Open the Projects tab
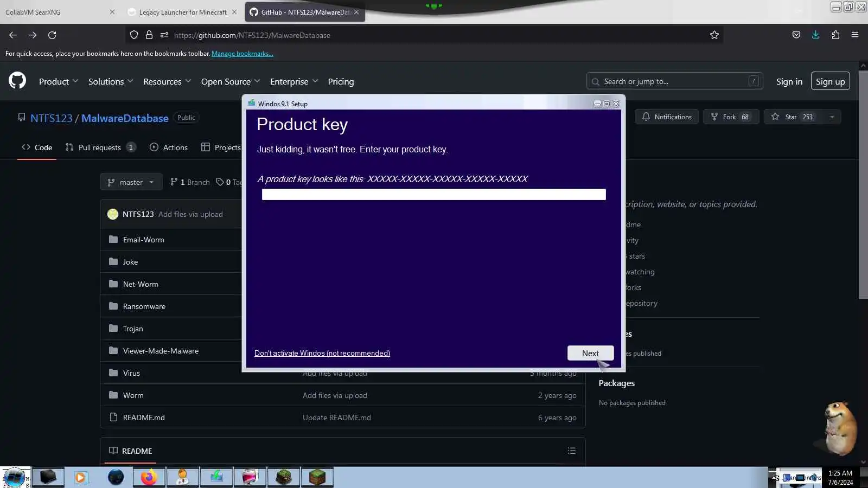The width and height of the screenshot is (868, 488). click(x=221, y=147)
